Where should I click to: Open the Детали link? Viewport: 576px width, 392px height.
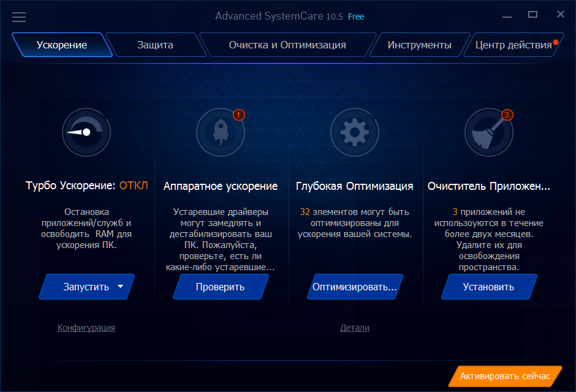pos(355,328)
